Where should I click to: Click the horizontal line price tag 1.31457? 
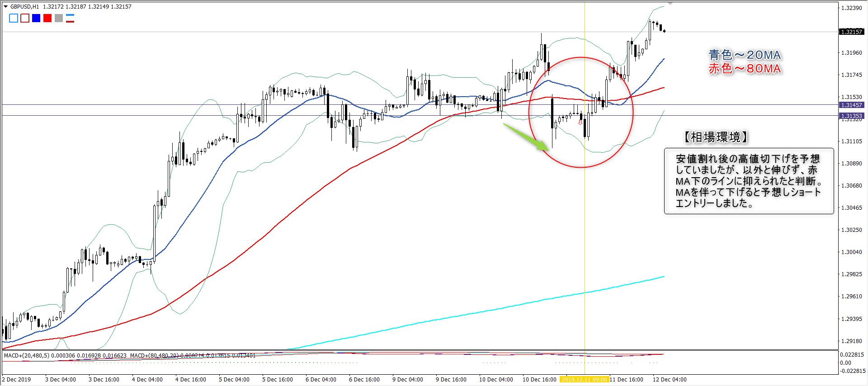[x=851, y=105]
